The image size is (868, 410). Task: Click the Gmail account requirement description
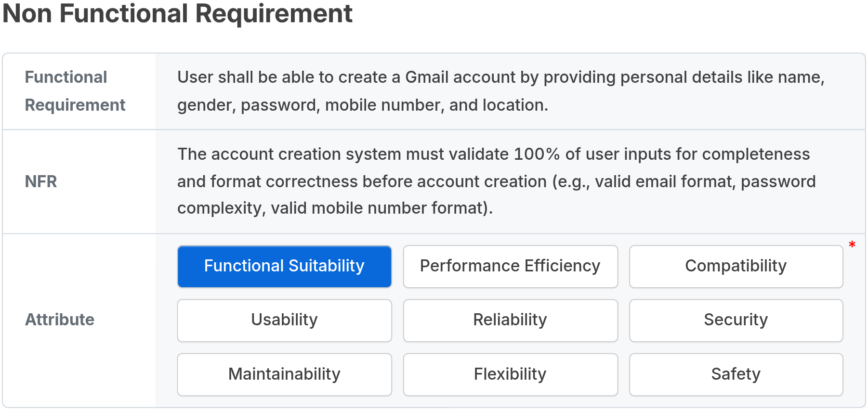point(501,91)
